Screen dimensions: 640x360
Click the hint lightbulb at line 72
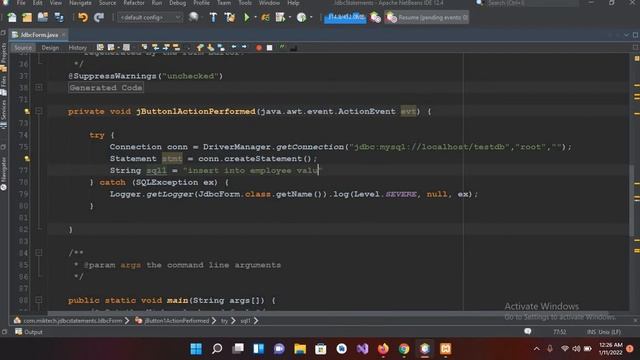click(27, 111)
